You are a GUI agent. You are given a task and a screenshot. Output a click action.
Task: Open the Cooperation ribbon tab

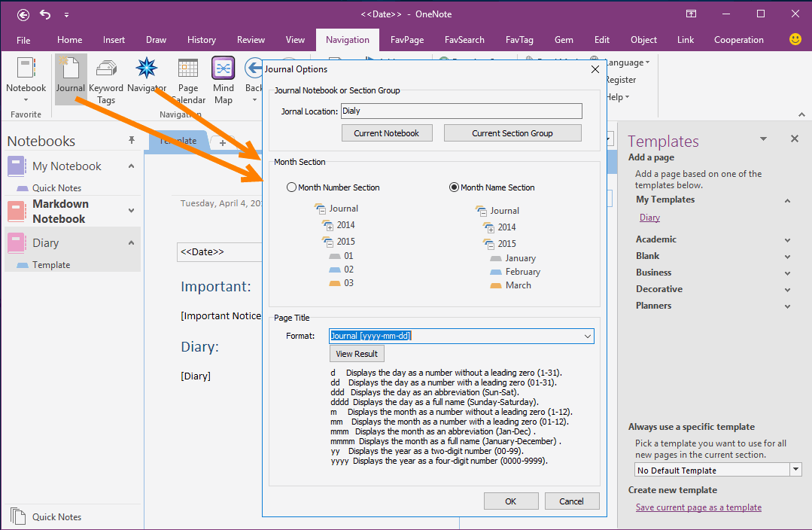pos(738,40)
